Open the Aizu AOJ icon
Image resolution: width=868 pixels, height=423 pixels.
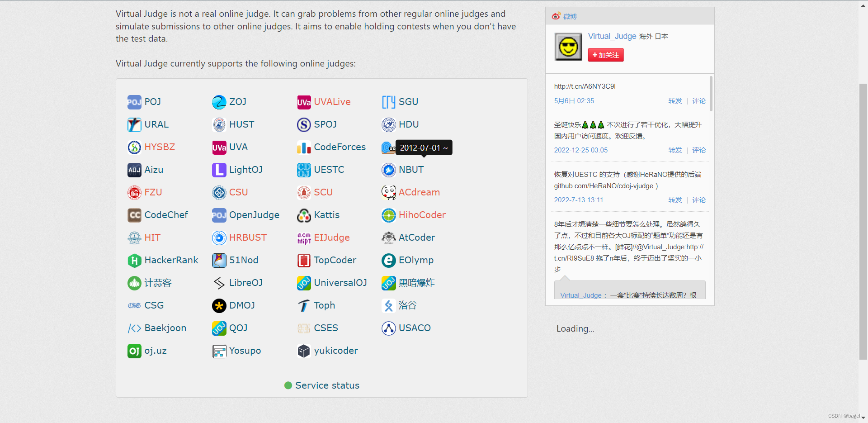coord(134,170)
